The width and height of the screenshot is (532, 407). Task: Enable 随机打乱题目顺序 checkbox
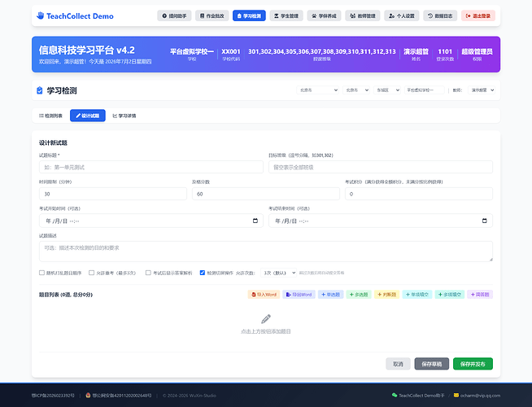coord(41,273)
